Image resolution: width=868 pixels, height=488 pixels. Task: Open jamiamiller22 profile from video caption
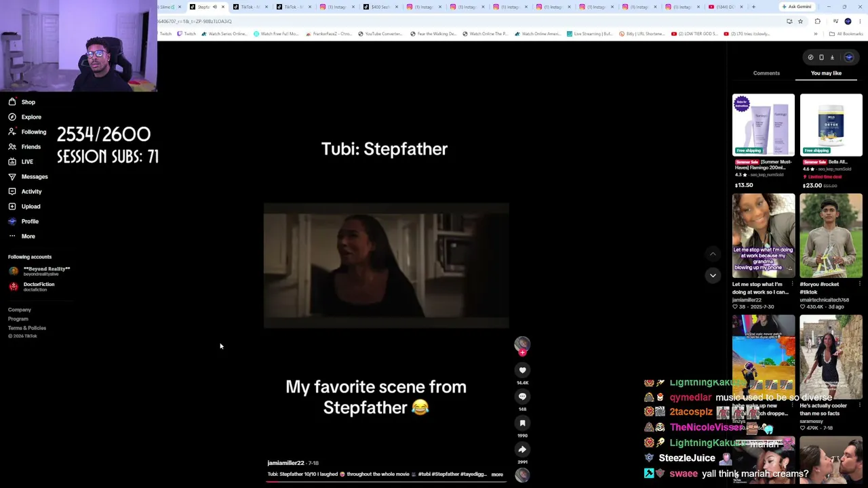point(285,463)
